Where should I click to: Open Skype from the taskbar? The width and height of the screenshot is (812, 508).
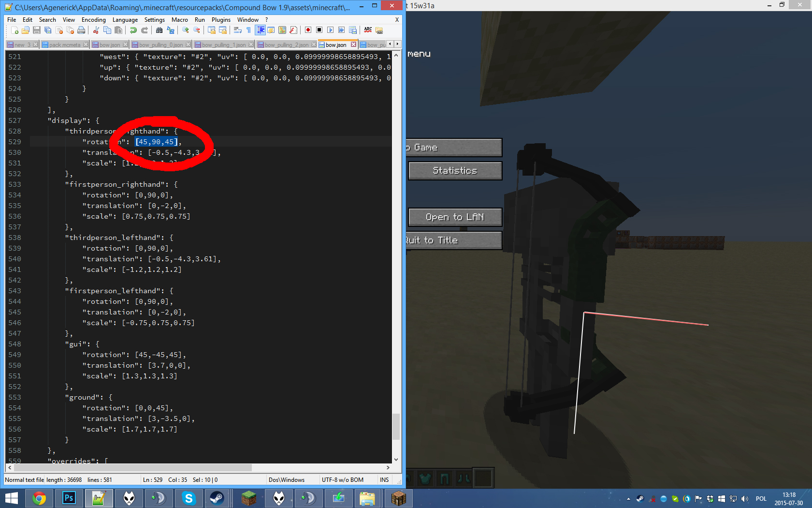pos(189,498)
